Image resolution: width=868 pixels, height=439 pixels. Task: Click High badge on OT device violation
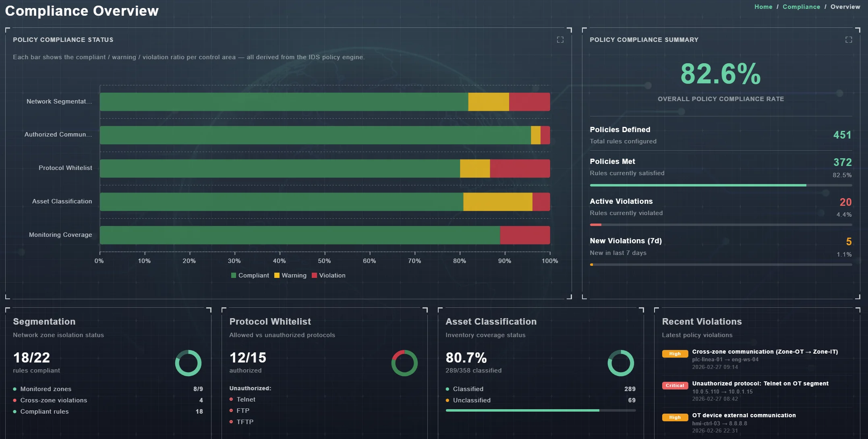pos(675,417)
